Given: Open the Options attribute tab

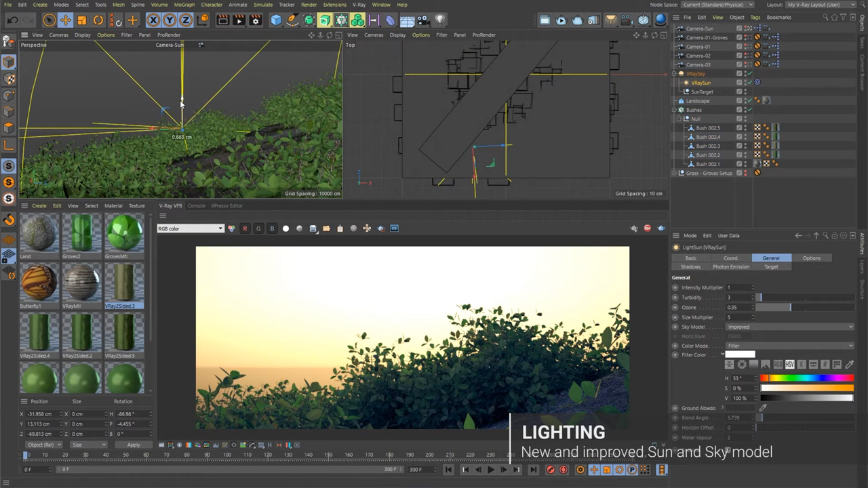Looking at the screenshot, I should [811, 258].
